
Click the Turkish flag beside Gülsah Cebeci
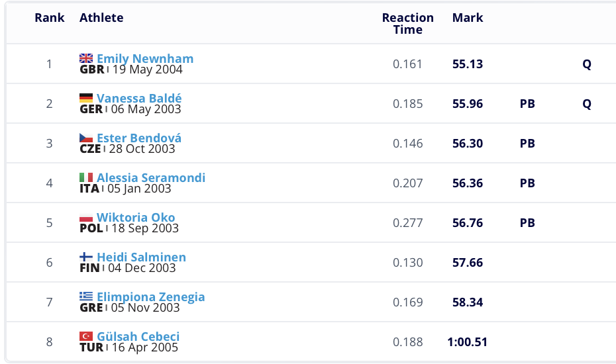click(x=86, y=336)
